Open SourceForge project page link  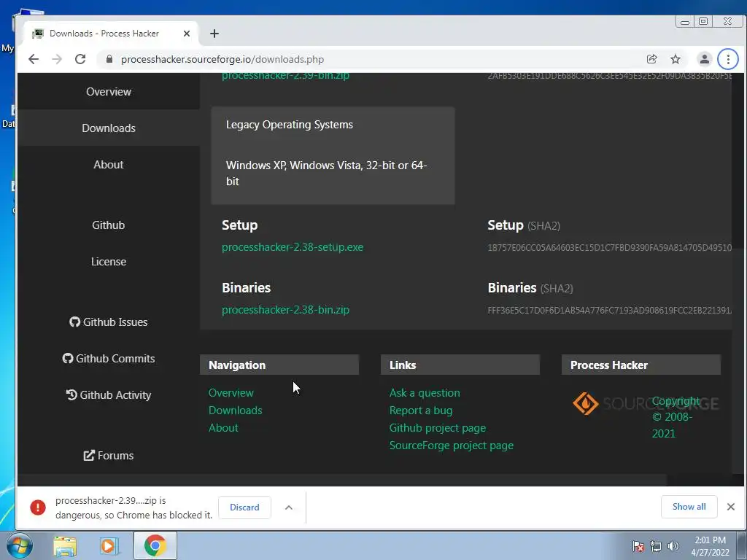click(x=451, y=446)
